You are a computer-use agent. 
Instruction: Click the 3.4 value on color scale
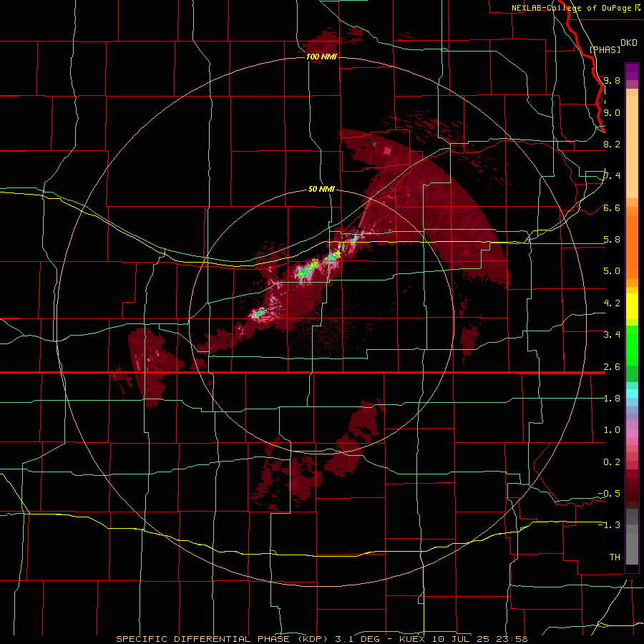[x=612, y=335]
